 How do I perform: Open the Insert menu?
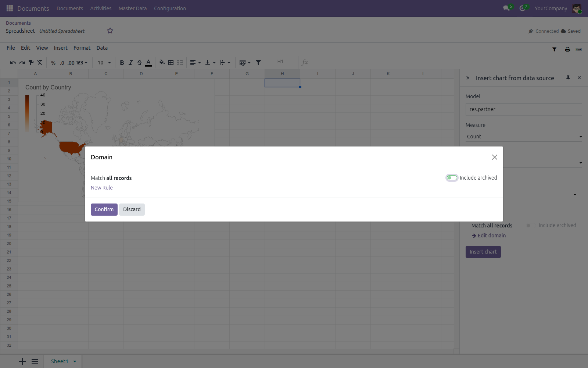point(61,48)
